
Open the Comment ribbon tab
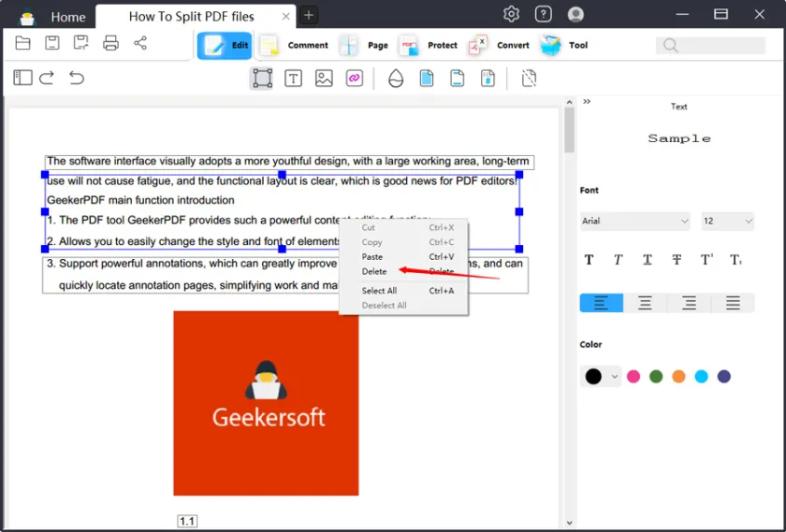[x=294, y=45]
